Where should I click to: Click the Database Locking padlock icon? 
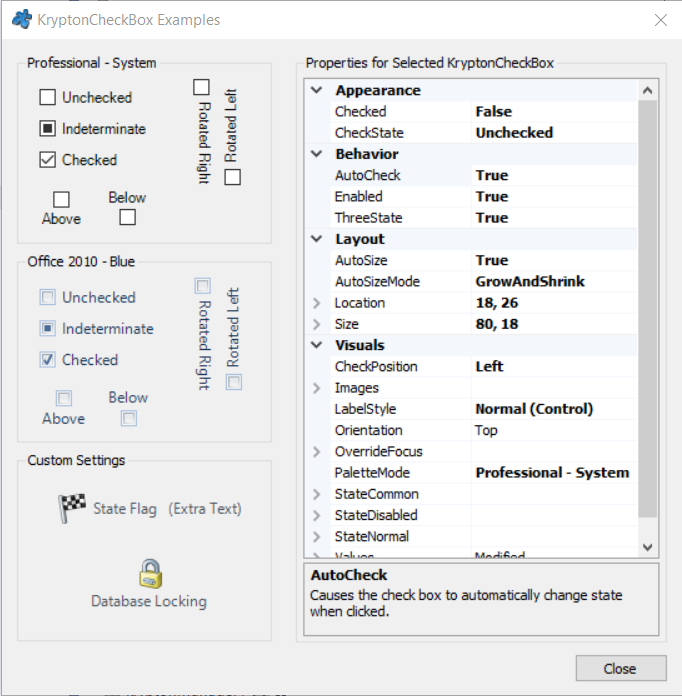(151, 573)
